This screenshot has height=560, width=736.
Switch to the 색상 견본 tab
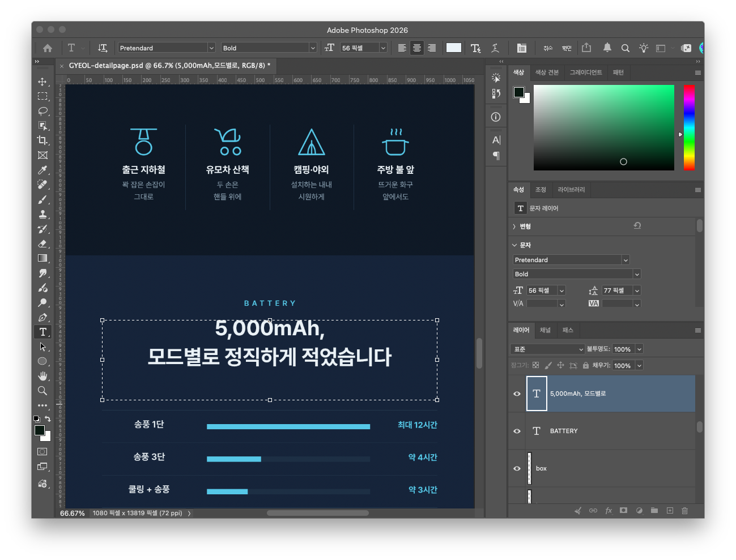(x=547, y=72)
